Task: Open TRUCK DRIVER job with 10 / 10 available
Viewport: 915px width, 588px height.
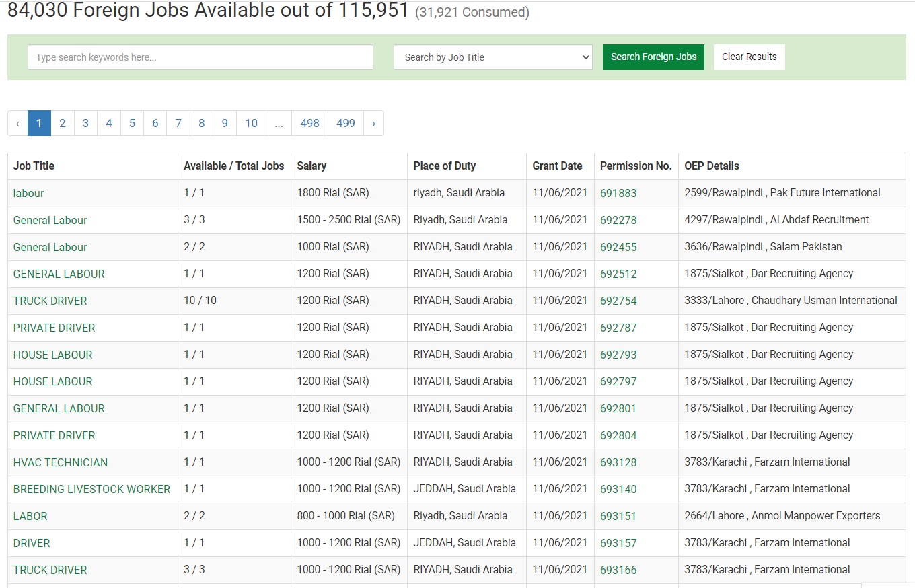Action: (x=50, y=301)
